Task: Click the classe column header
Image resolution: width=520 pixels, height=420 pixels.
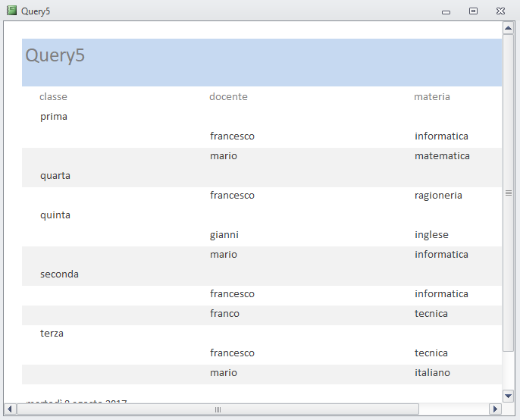Action: pyautogui.click(x=53, y=97)
